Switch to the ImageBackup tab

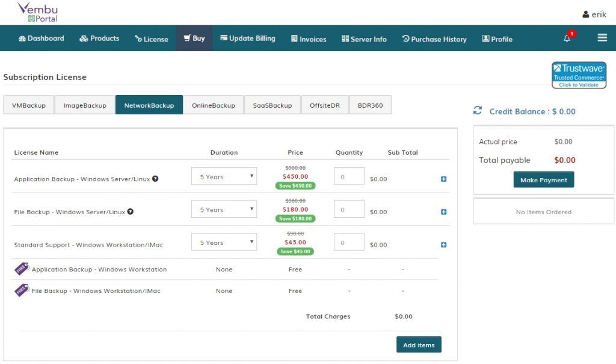(x=85, y=105)
